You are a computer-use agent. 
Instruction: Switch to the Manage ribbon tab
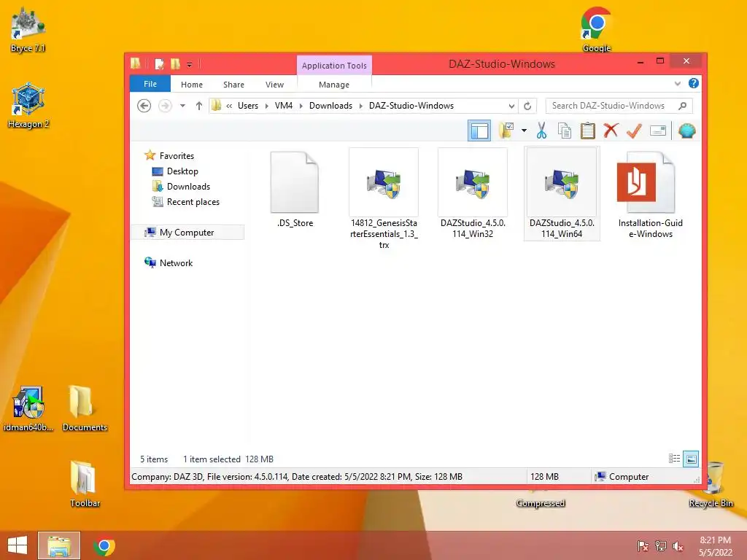(x=334, y=85)
